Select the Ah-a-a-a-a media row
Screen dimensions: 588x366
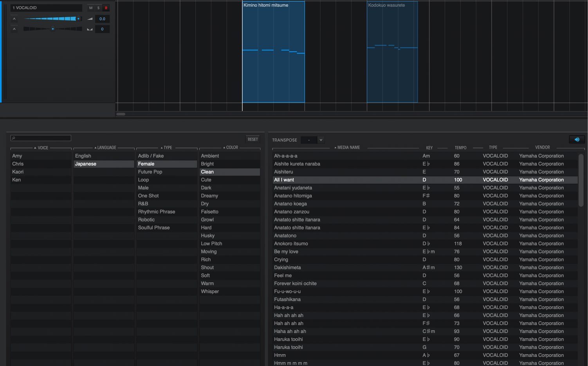click(x=425, y=156)
